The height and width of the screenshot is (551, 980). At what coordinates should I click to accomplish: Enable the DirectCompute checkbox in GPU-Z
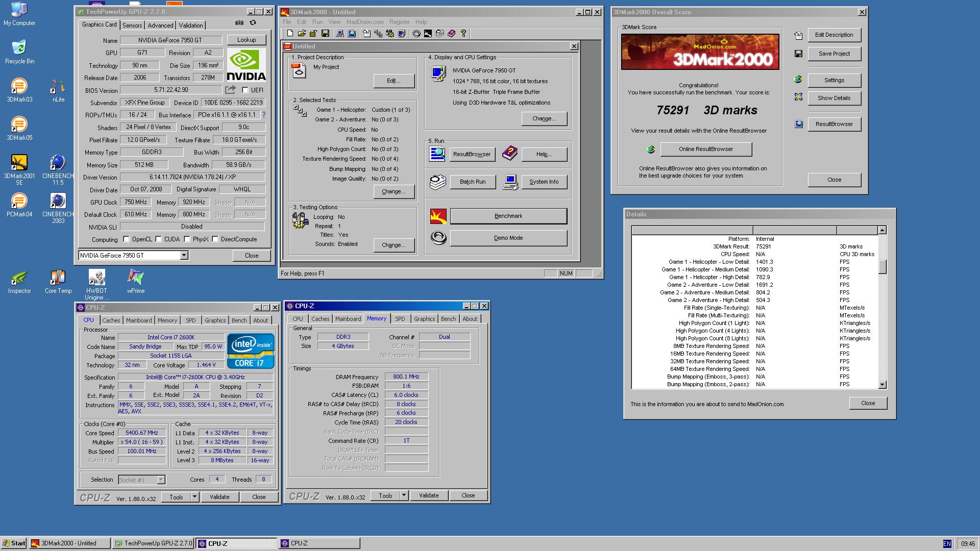(215, 239)
